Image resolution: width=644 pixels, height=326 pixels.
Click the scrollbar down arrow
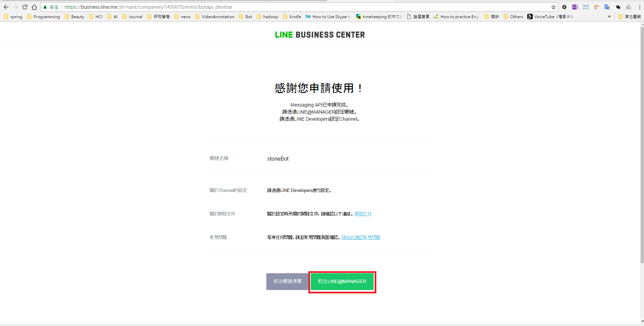coord(642,322)
